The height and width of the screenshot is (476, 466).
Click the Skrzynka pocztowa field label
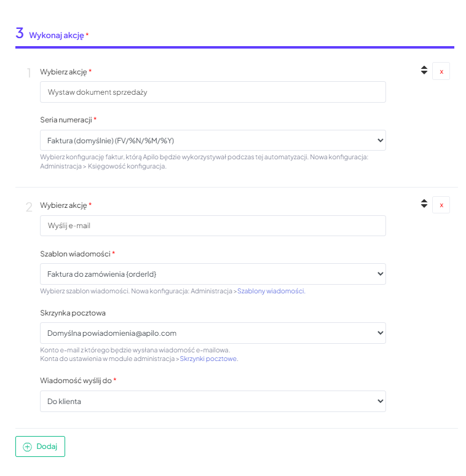[x=73, y=313]
